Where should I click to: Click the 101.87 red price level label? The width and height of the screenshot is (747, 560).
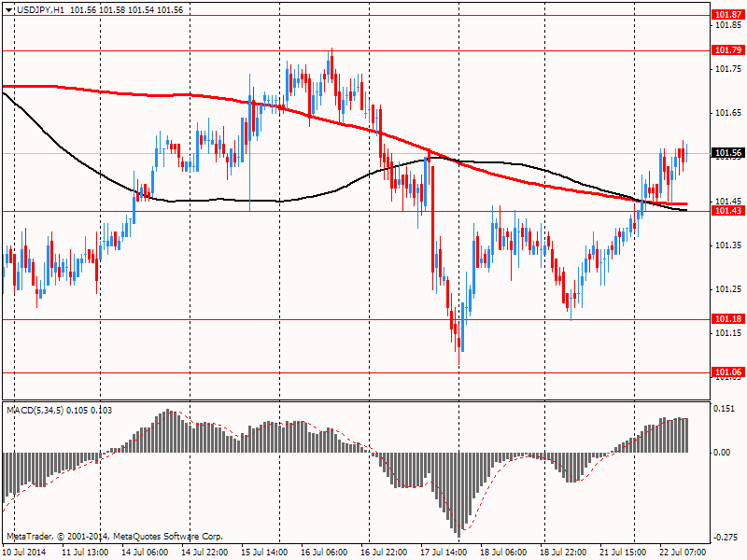(x=728, y=15)
